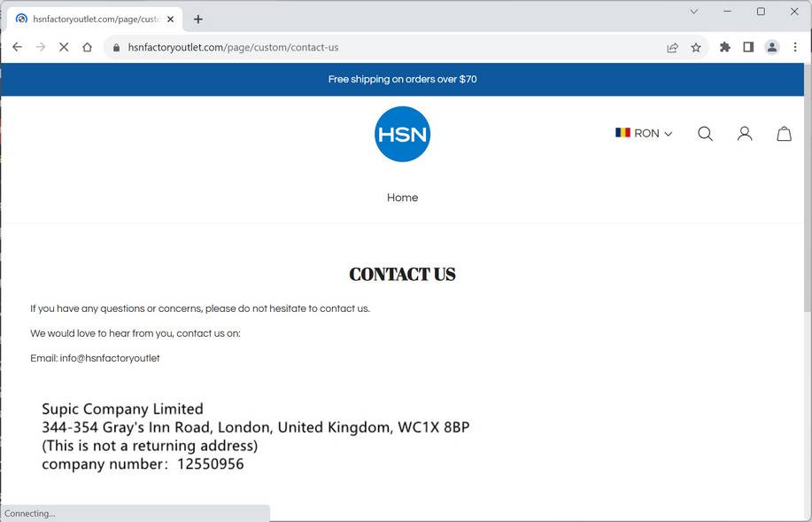Click the HSN round logo
Screen dimensions: 812x522
[x=402, y=134]
